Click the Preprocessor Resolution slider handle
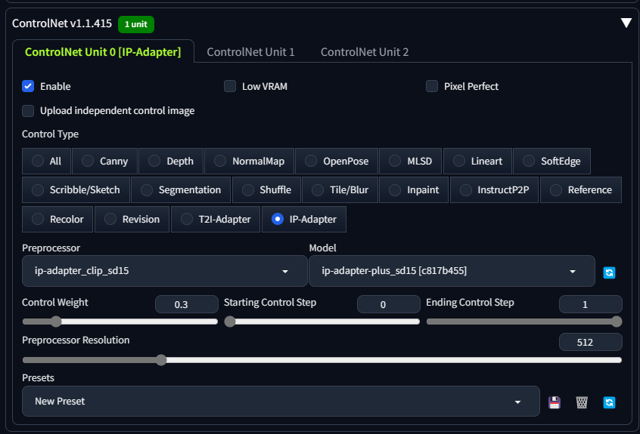Viewport: 640px width, 434px height. 161,360
